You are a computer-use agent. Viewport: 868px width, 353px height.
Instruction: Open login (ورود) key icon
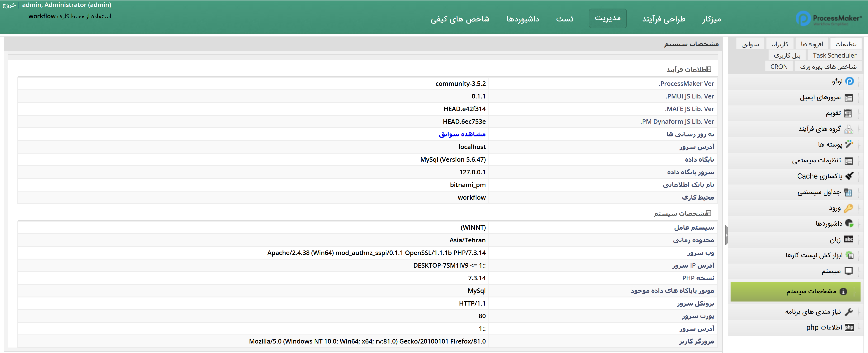(x=848, y=208)
